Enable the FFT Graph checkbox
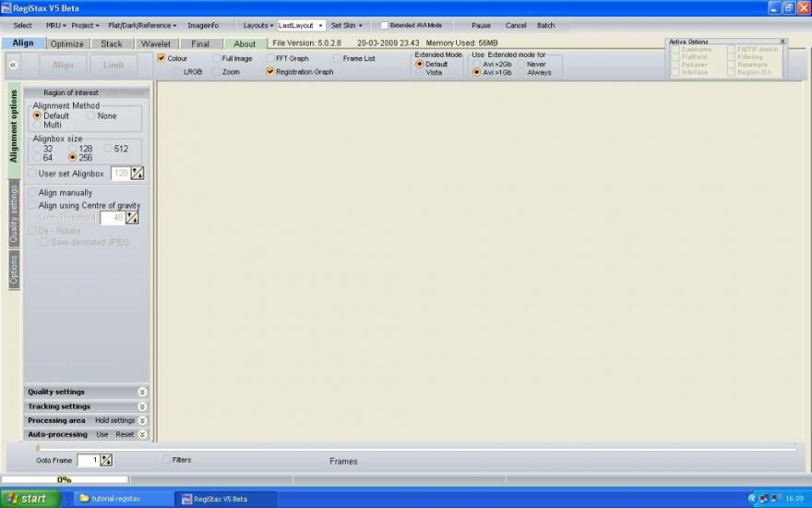This screenshot has height=508, width=812. (269, 58)
